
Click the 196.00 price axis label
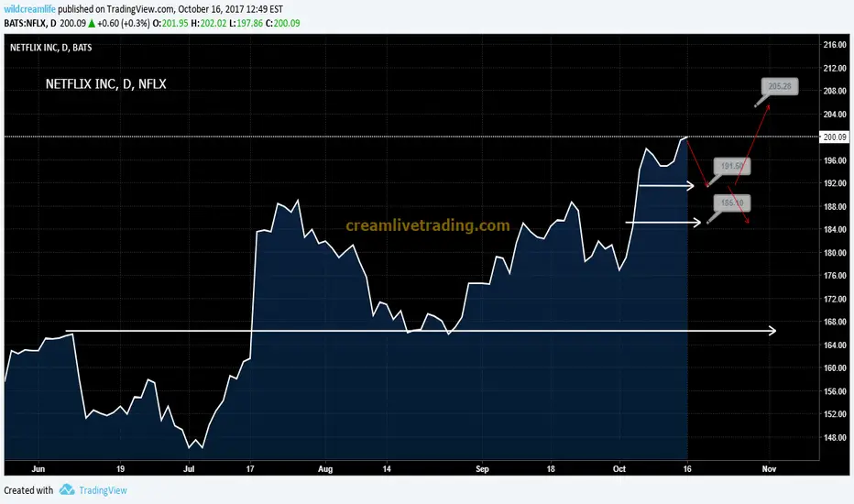tap(835, 160)
